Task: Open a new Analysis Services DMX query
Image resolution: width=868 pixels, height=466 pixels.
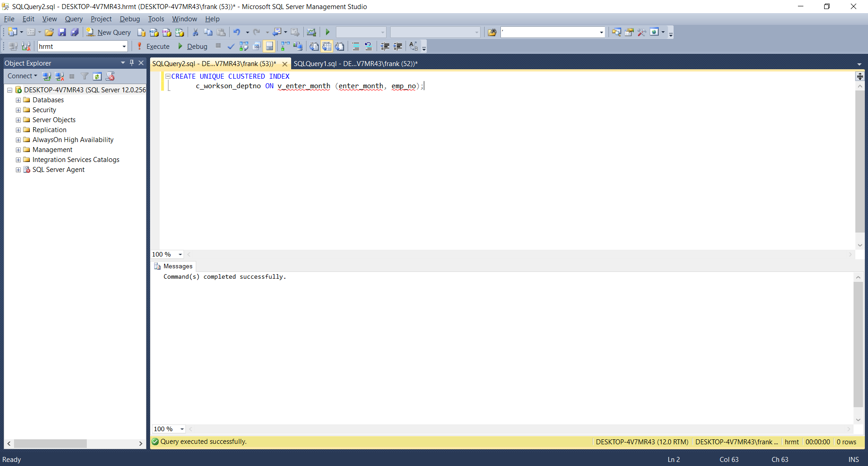Action: point(167,32)
